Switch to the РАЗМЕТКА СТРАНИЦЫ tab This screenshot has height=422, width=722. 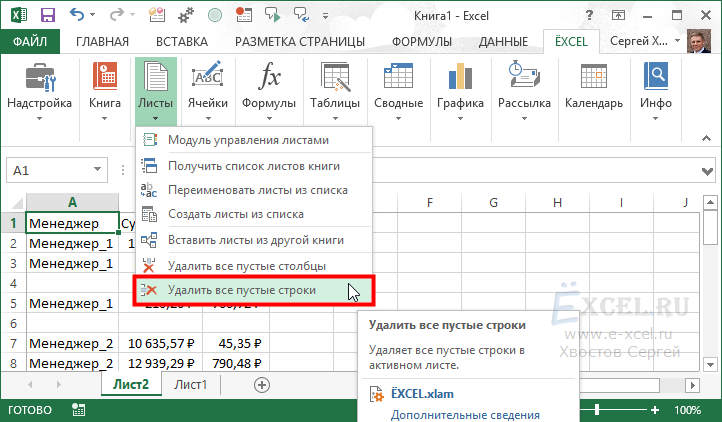[300, 41]
